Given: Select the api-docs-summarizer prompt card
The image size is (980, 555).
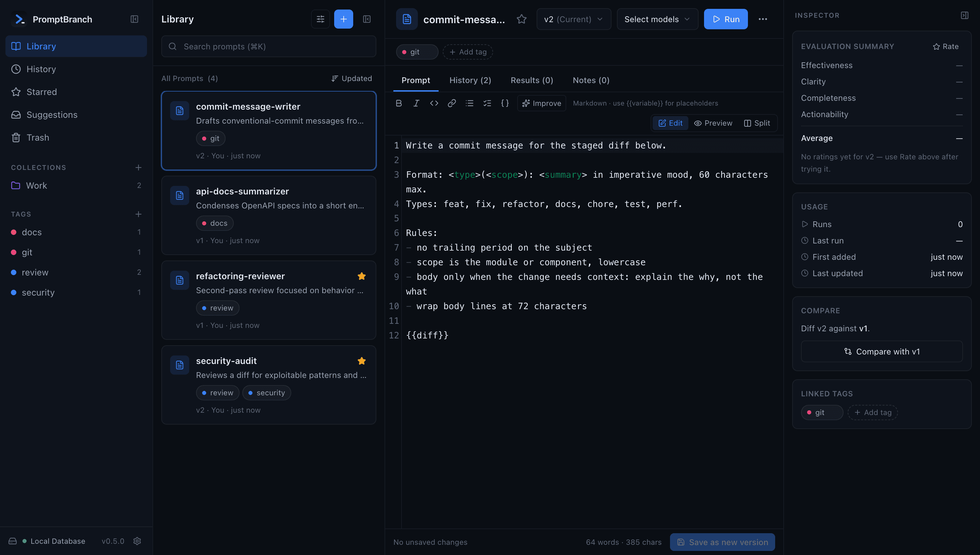Looking at the screenshot, I should (268, 215).
